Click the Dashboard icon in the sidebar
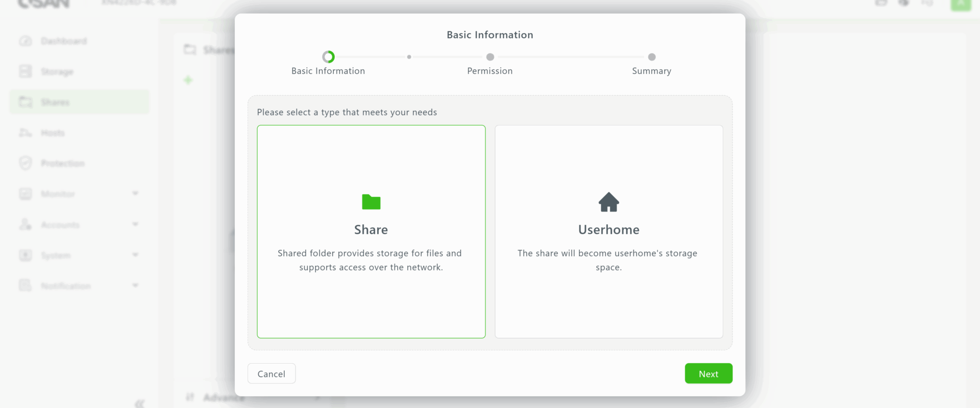Screen dimensions: 980x408 click(x=26, y=41)
